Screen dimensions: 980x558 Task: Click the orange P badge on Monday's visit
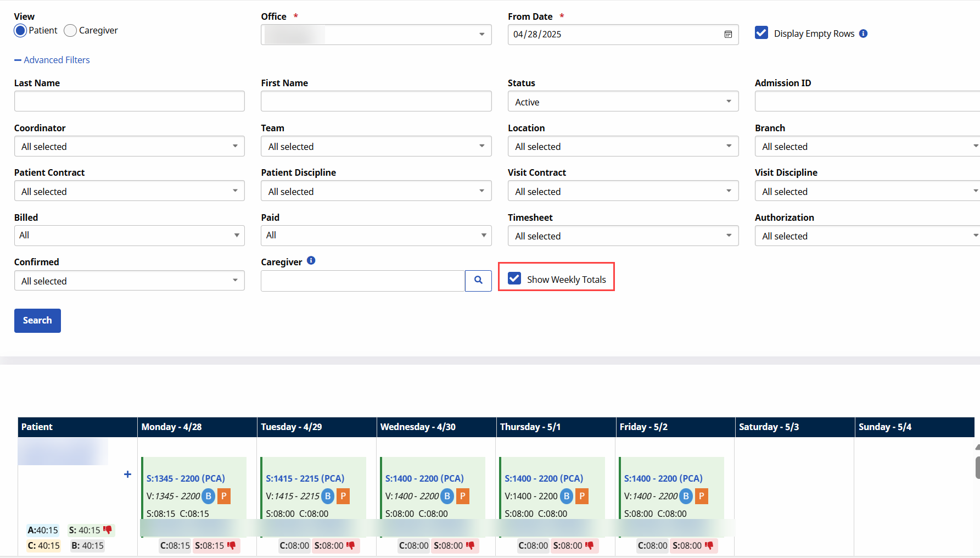[223, 496]
